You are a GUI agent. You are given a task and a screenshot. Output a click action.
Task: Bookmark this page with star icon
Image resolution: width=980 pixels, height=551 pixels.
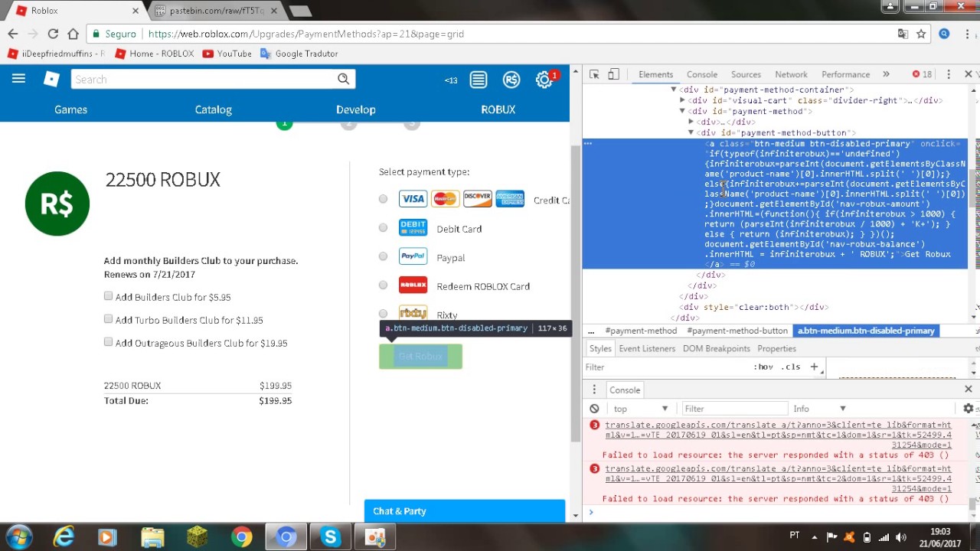pyautogui.click(x=921, y=34)
